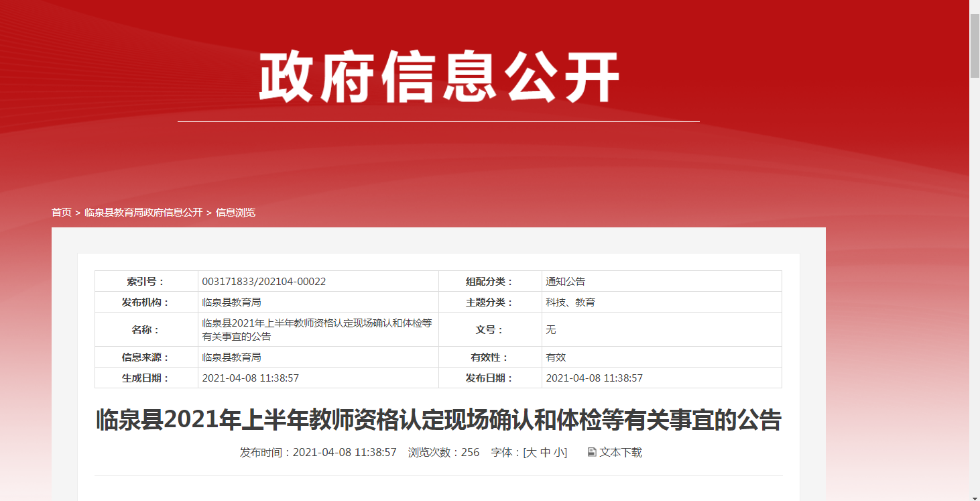Click the 浏览次数：256 view count
The width and height of the screenshot is (980, 501).
(444, 453)
